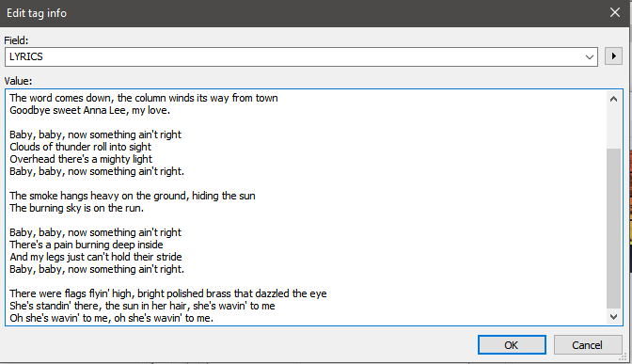Click the first line 'The word comes down'

[144, 98]
